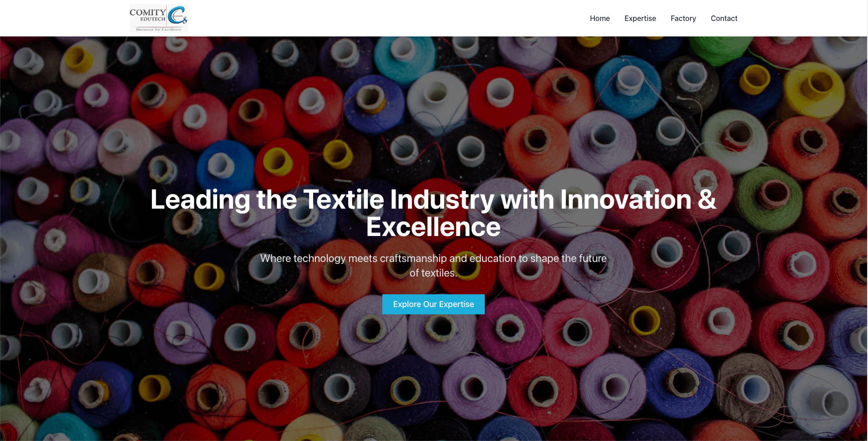The height and width of the screenshot is (441, 868).
Task: Open the Factory menu item
Action: 683,18
